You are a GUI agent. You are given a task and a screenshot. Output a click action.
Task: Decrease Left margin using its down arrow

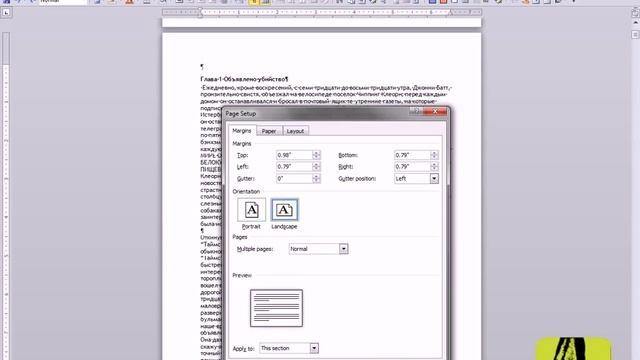[x=316, y=169]
